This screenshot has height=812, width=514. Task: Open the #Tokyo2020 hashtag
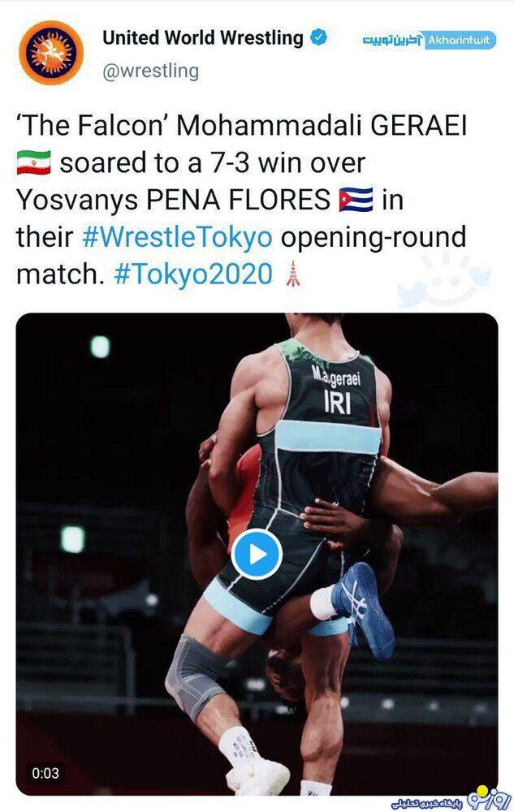point(193,274)
